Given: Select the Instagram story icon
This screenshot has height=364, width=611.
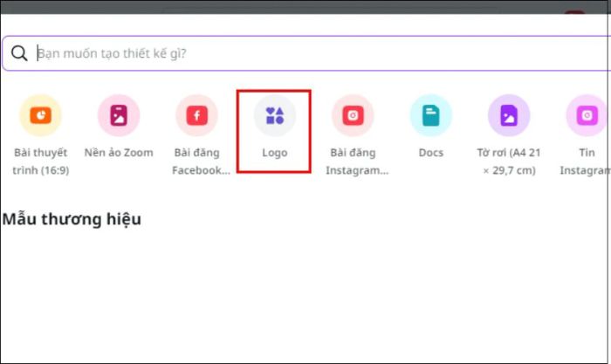Looking at the screenshot, I should click(x=587, y=115).
